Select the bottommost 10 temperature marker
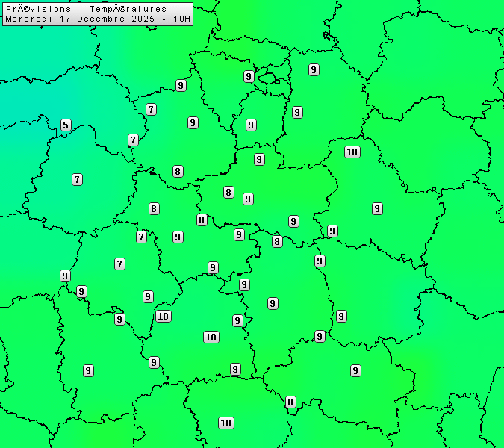The width and height of the screenshot is (504, 448). click(x=226, y=423)
